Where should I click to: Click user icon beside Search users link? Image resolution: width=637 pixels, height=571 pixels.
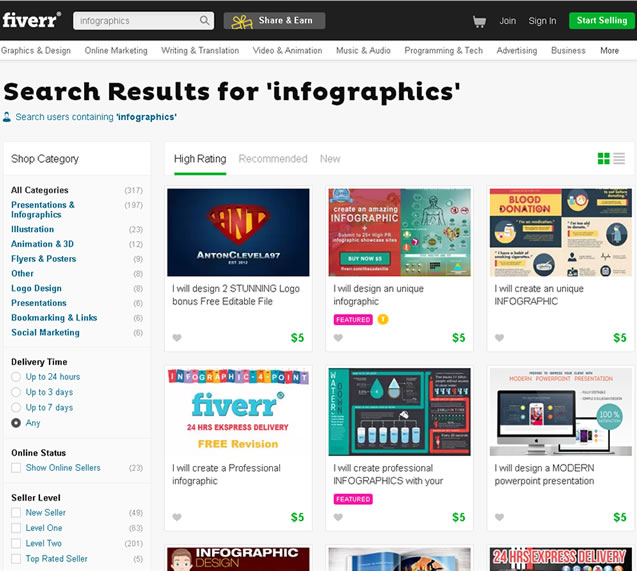point(6,117)
